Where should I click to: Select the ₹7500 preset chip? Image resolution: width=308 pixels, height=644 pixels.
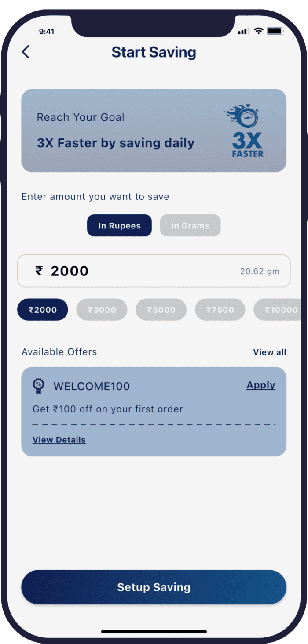(x=220, y=310)
